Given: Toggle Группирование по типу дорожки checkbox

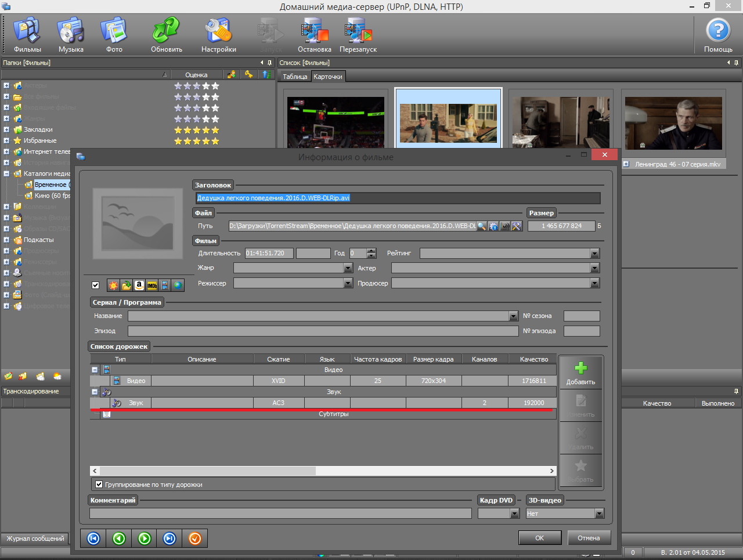Looking at the screenshot, I should click(99, 485).
